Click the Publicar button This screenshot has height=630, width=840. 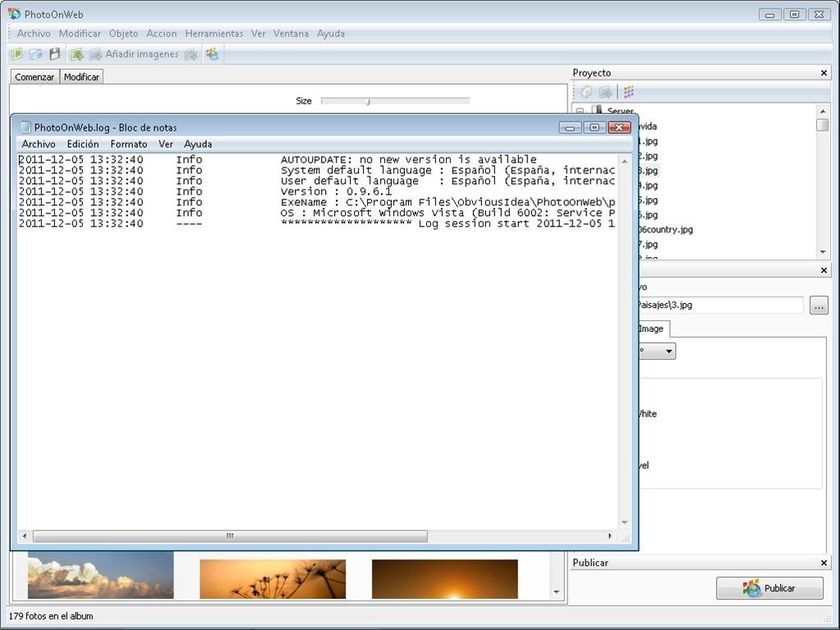(769, 588)
